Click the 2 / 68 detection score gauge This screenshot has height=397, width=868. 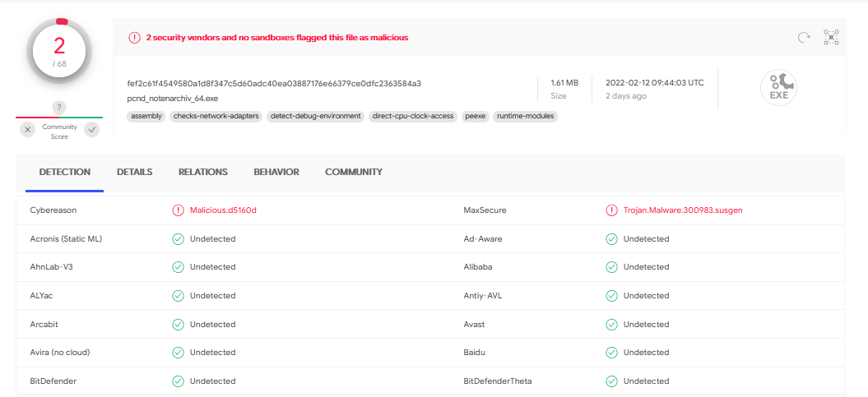(x=59, y=53)
